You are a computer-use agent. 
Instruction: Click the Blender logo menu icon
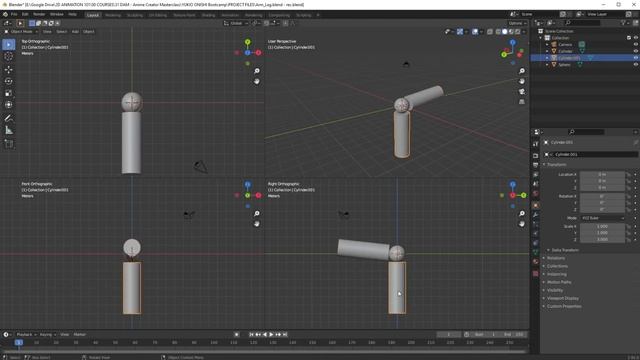coord(5,14)
